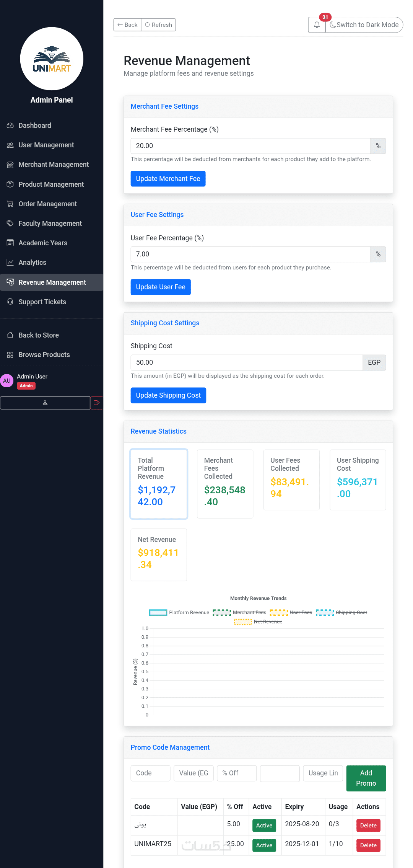Click the Merchant Management shop icon
Screen dimensions: 413x868
(x=10, y=165)
